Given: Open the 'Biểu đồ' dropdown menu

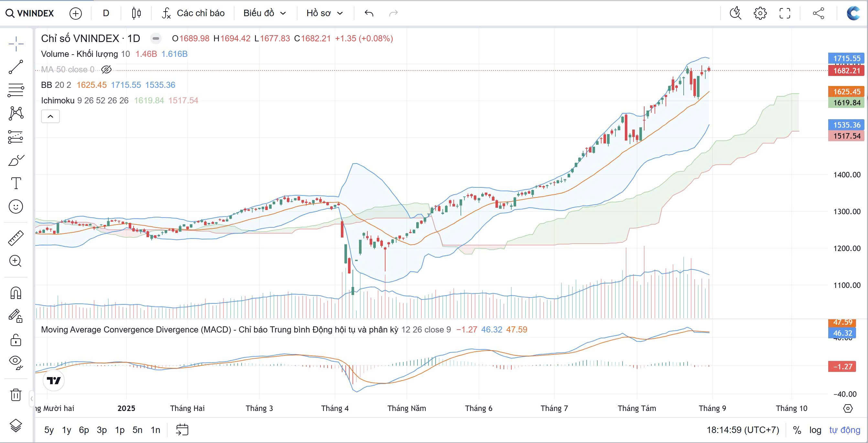Looking at the screenshot, I should click(265, 13).
